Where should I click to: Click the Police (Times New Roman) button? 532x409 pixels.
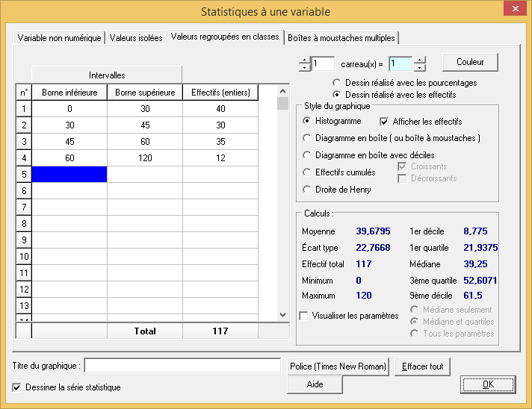tap(338, 366)
